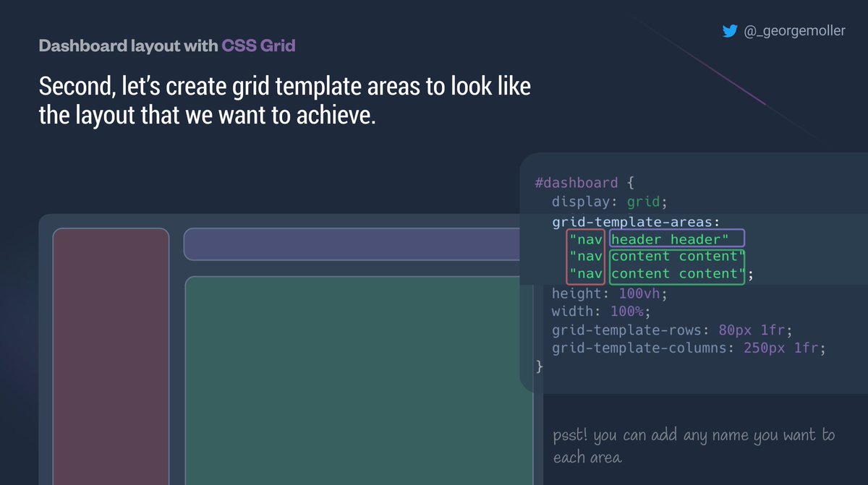Click the "Dashboard layout with CSS Grid" title
Viewport: 868px width, 485px height.
(167, 46)
